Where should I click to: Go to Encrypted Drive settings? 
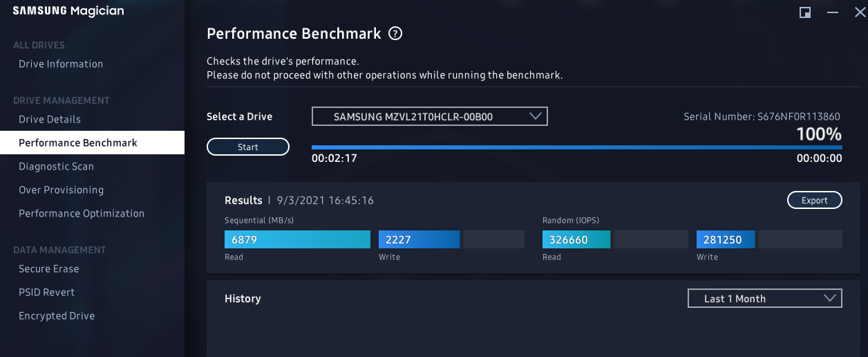pos(57,315)
